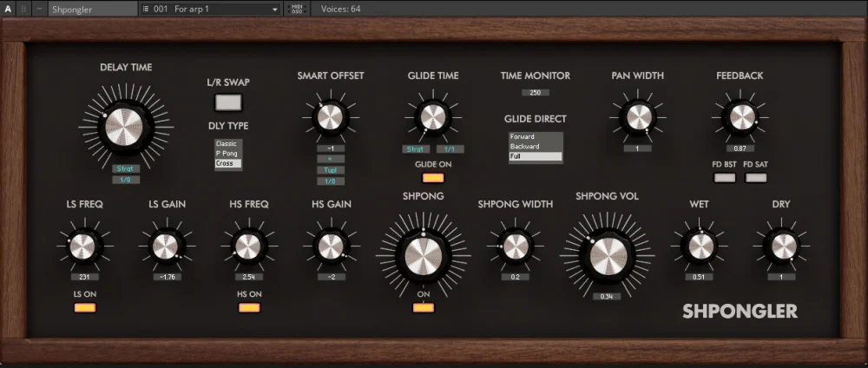
Task: Click the LS Freq knob
Action: pos(85,246)
